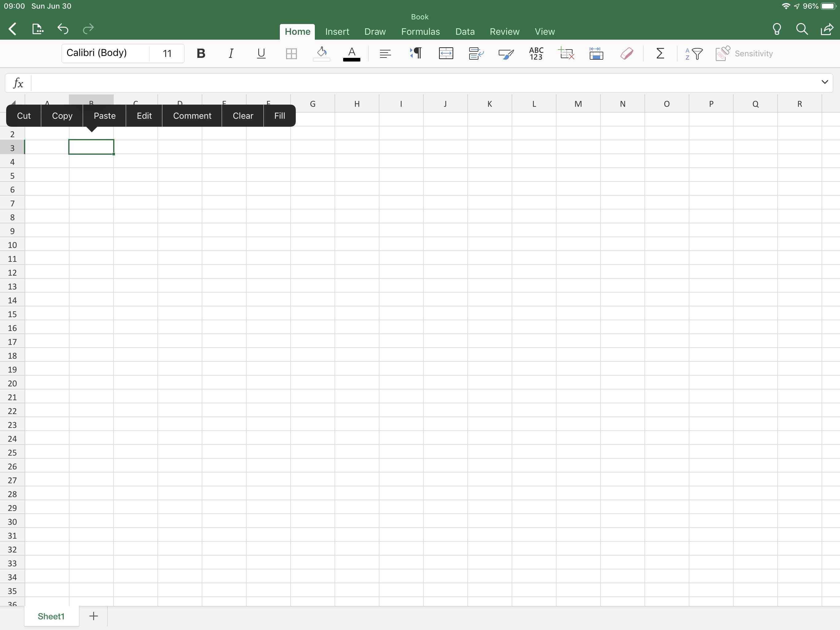The image size is (840, 630).
Task: Toggle Underline formatting
Action: pyautogui.click(x=261, y=54)
